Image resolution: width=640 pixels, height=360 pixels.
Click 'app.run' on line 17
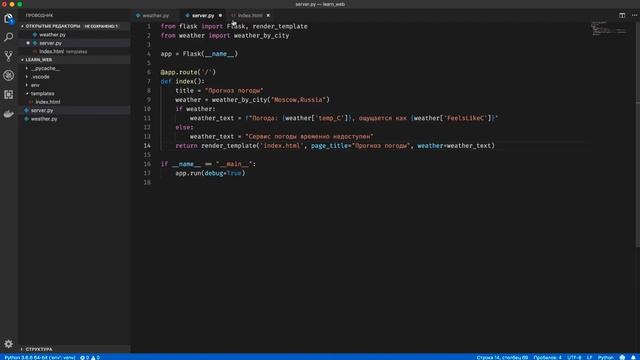[188, 173]
